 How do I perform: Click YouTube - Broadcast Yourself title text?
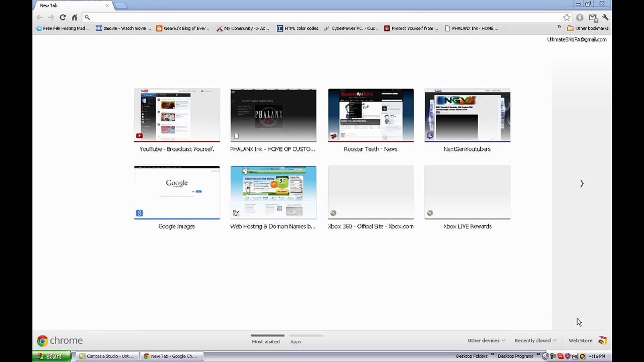click(x=177, y=149)
